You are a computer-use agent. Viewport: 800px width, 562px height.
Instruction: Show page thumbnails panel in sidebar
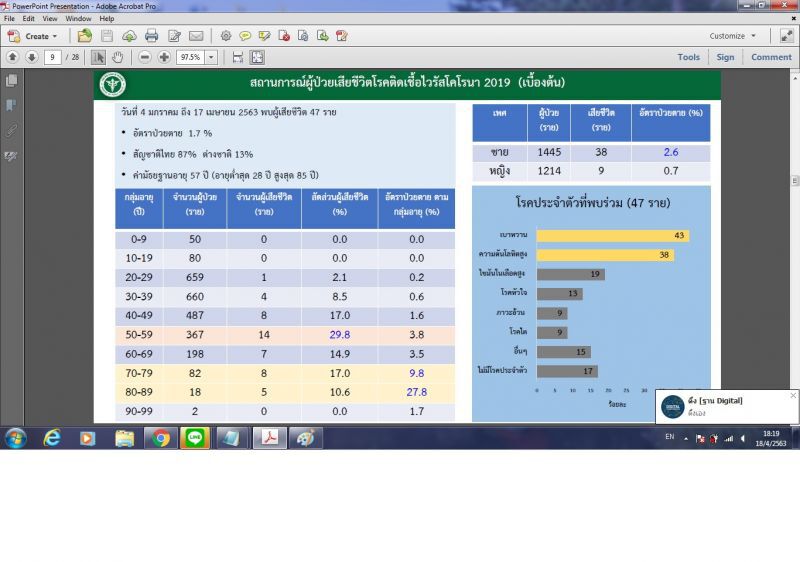point(11,81)
